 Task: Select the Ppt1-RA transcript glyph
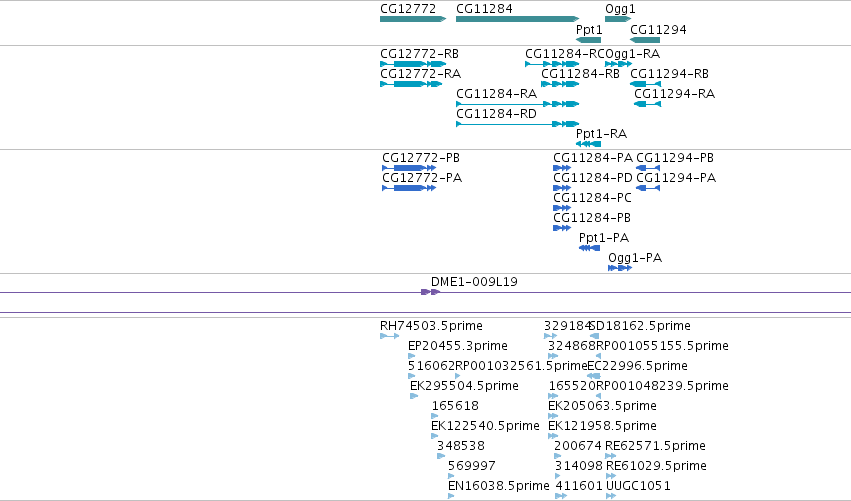[x=588, y=144]
